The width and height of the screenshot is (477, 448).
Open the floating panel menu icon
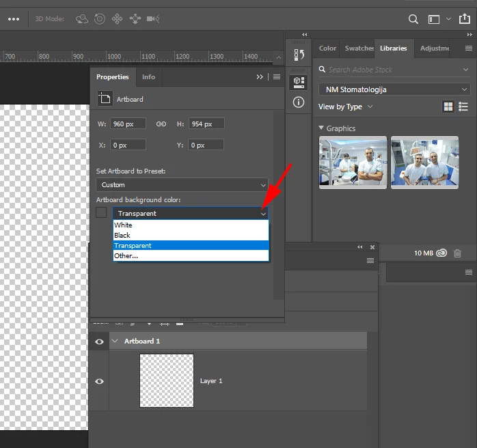370,260
